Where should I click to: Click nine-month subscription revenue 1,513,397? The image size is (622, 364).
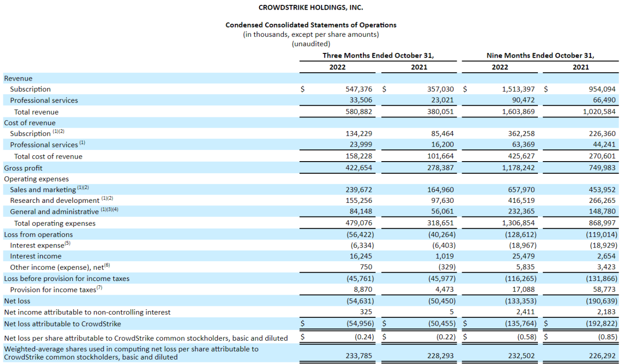tap(518, 89)
